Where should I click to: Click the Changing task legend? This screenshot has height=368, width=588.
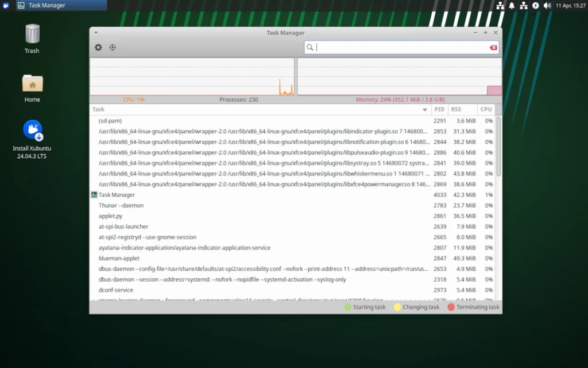tap(417, 307)
